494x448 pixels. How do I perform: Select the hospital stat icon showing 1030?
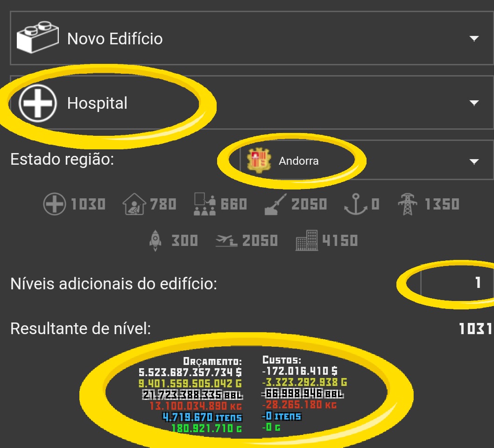click(55, 204)
